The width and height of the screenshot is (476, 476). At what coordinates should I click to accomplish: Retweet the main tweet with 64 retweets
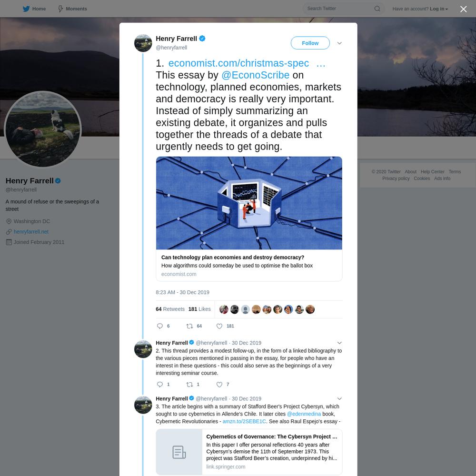(x=189, y=326)
